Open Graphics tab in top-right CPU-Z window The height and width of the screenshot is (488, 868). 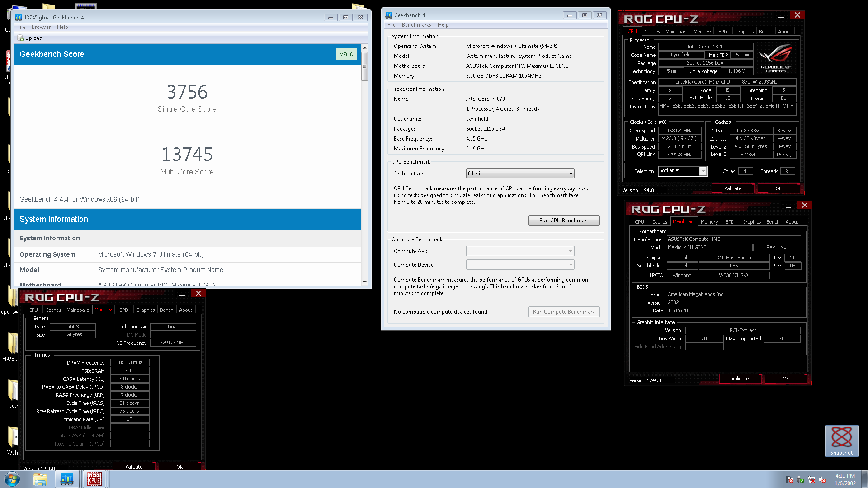click(744, 32)
